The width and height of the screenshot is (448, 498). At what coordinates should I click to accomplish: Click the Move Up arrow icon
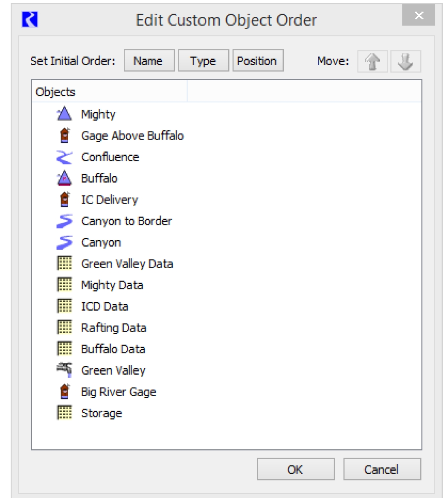point(372,61)
